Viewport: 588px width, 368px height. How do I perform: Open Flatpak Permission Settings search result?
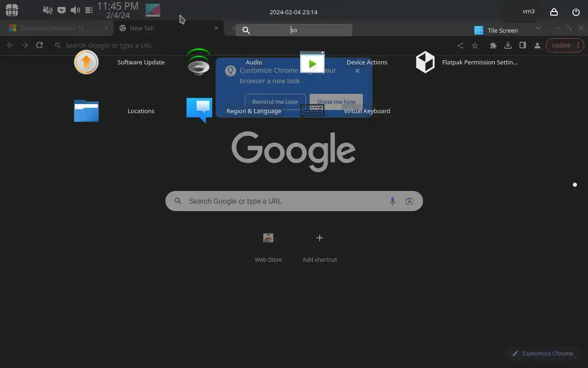tap(466, 62)
